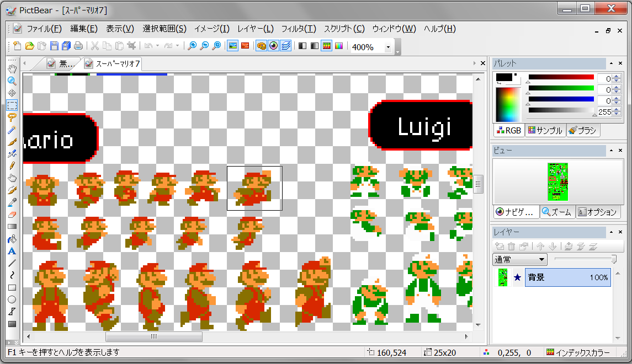Switch to the サンプル palette tab
Image resolution: width=632 pixels, height=364 pixels.
[545, 131]
